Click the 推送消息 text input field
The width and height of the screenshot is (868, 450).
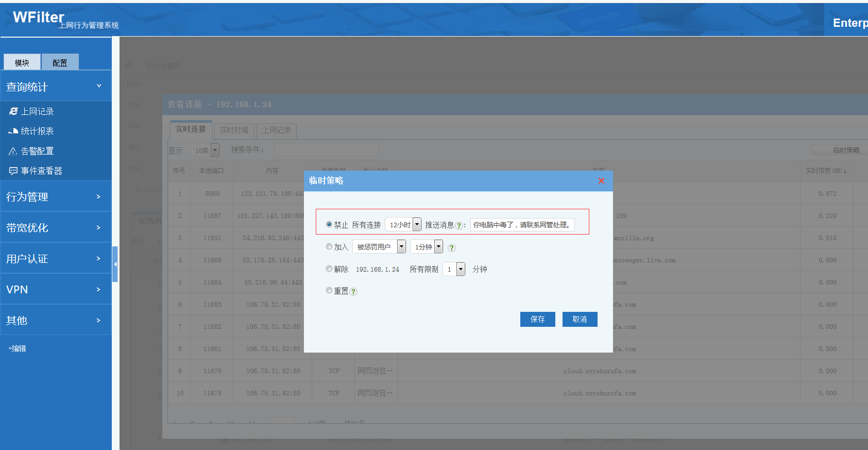pos(522,225)
